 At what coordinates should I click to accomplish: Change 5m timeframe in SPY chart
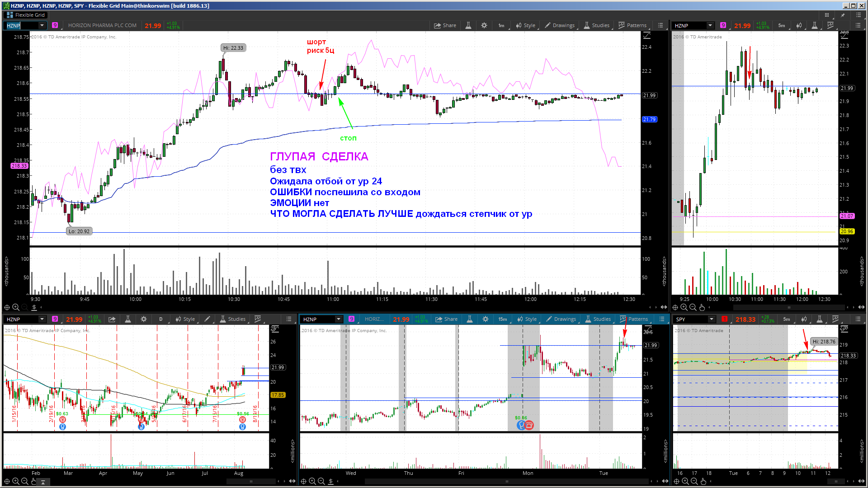point(787,319)
